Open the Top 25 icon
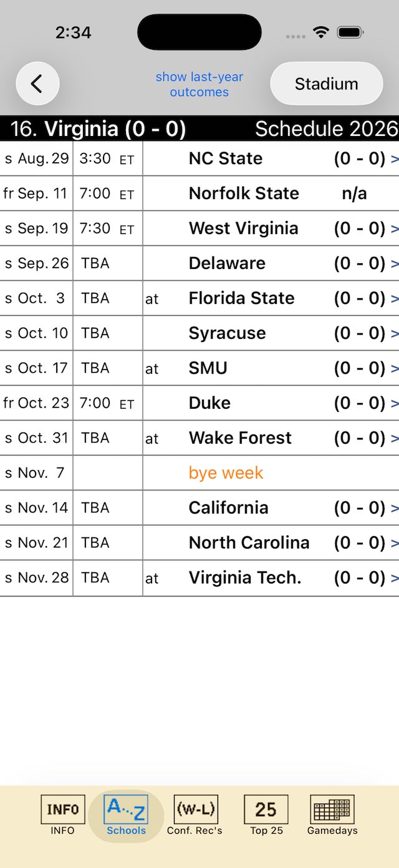 coord(266,809)
